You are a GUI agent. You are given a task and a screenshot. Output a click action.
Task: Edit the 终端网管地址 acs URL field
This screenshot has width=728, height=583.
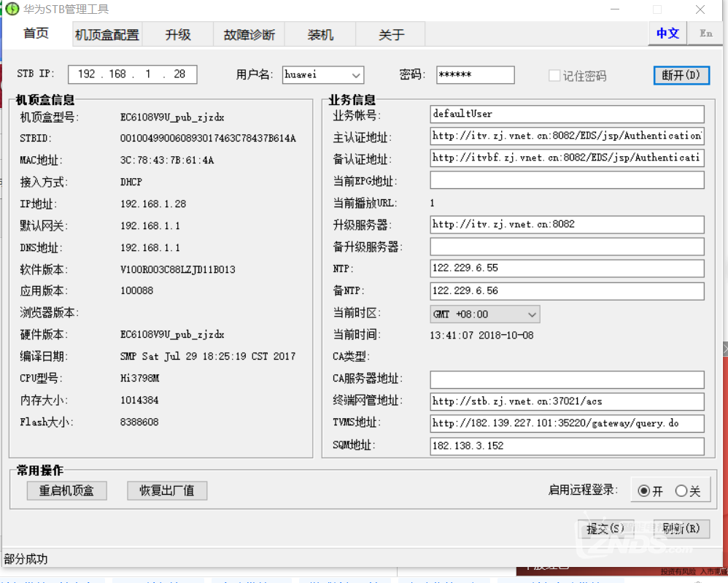(x=567, y=401)
